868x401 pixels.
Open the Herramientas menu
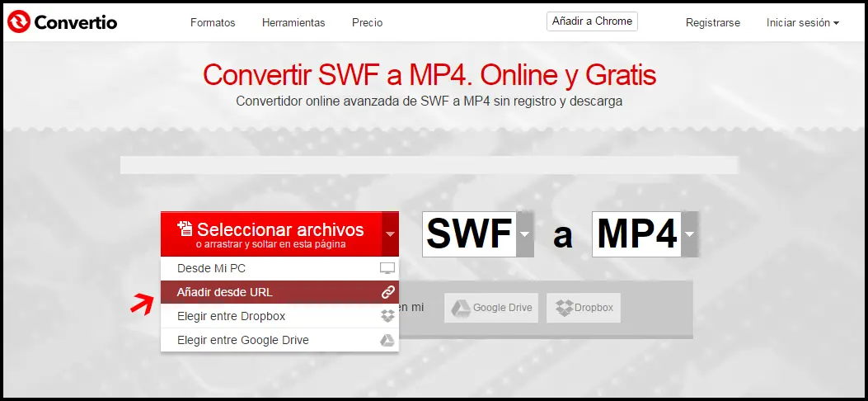click(293, 23)
